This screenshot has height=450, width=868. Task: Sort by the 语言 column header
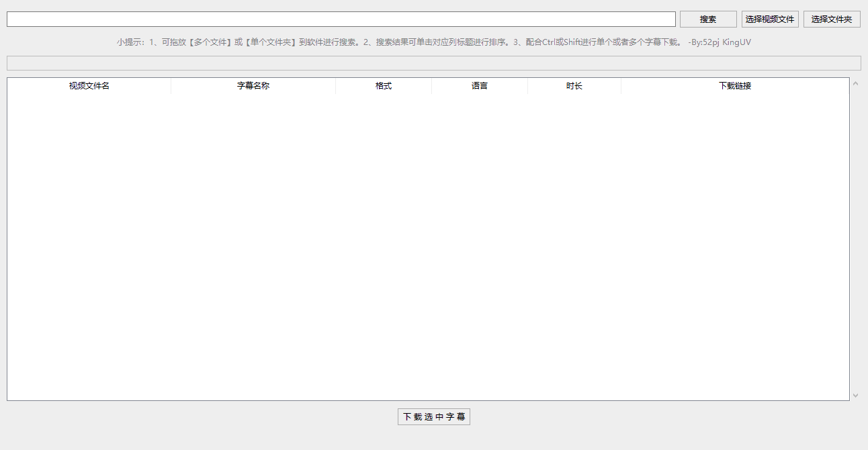pyautogui.click(x=480, y=86)
